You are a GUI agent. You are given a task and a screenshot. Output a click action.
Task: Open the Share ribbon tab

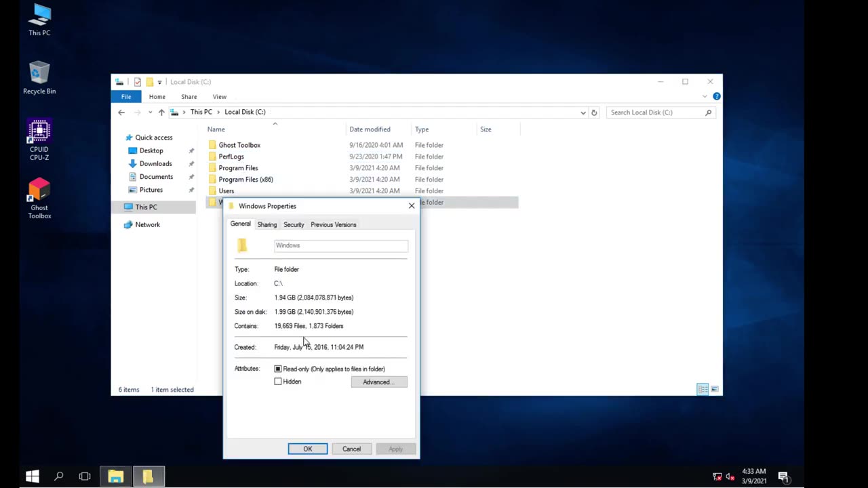coord(189,97)
